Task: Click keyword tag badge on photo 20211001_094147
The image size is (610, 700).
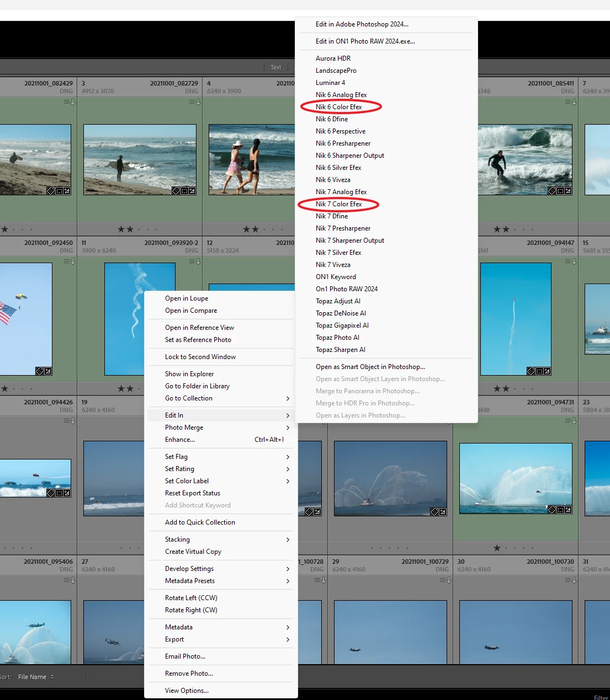Action: 531,371
